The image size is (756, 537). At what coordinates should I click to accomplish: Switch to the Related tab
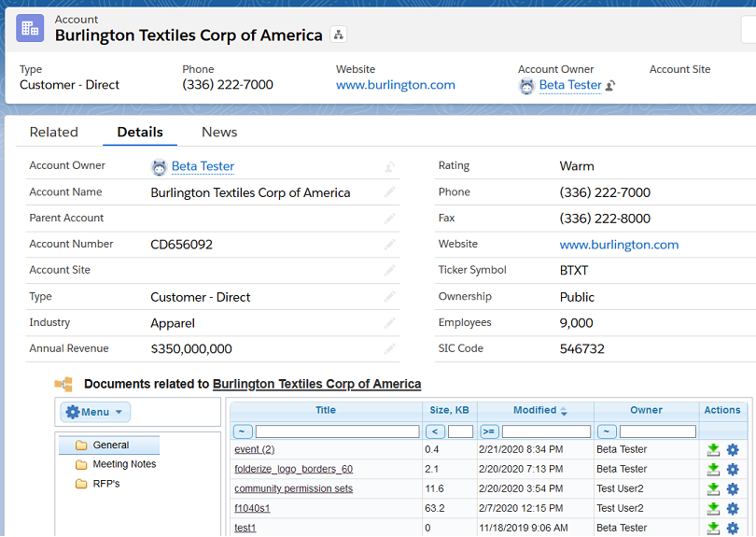tap(54, 132)
